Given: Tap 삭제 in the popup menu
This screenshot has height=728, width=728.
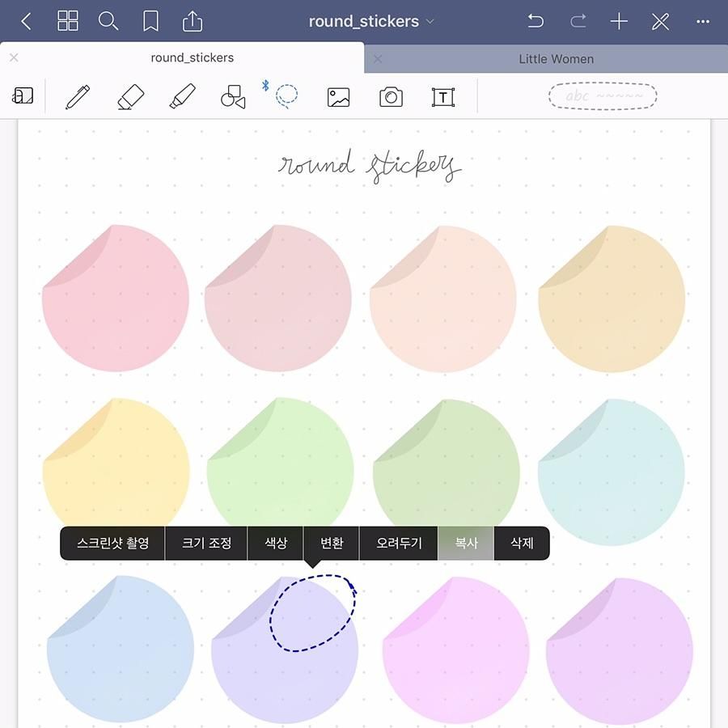Looking at the screenshot, I should [522, 544].
